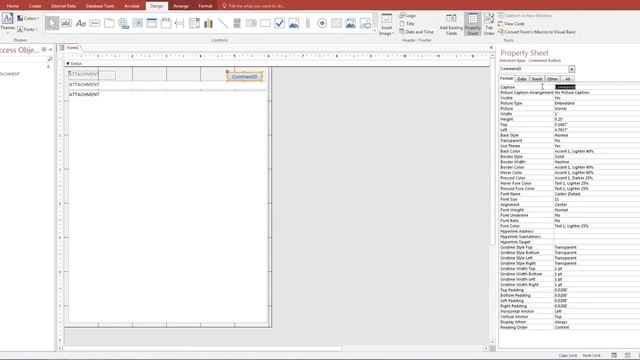Choose the Insert Page Break control

(x=180, y=23)
